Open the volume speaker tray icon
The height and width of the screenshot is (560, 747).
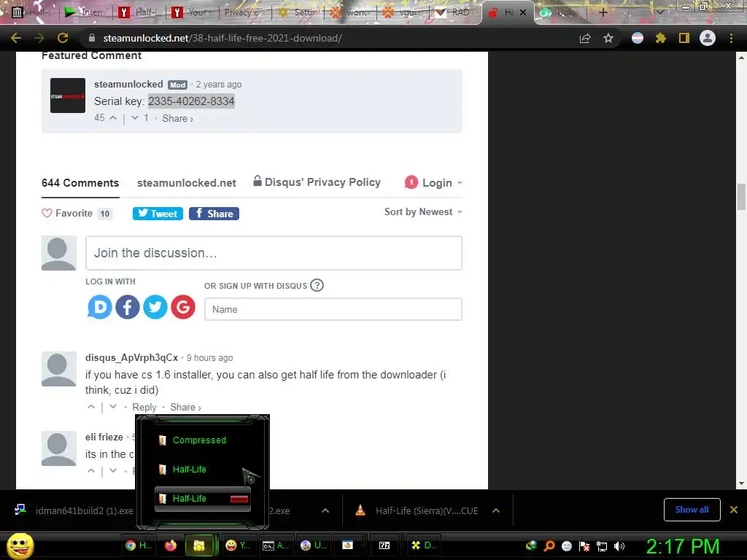click(x=619, y=546)
